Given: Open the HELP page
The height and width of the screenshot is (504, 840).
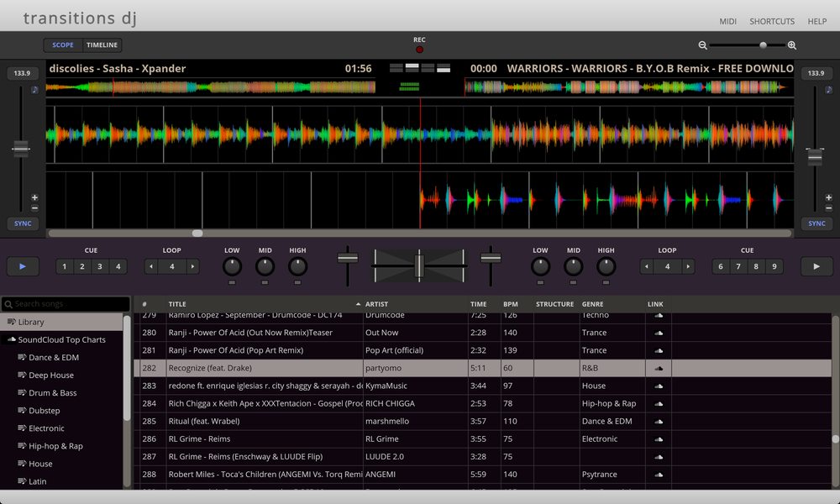Looking at the screenshot, I should coord(816,21).
